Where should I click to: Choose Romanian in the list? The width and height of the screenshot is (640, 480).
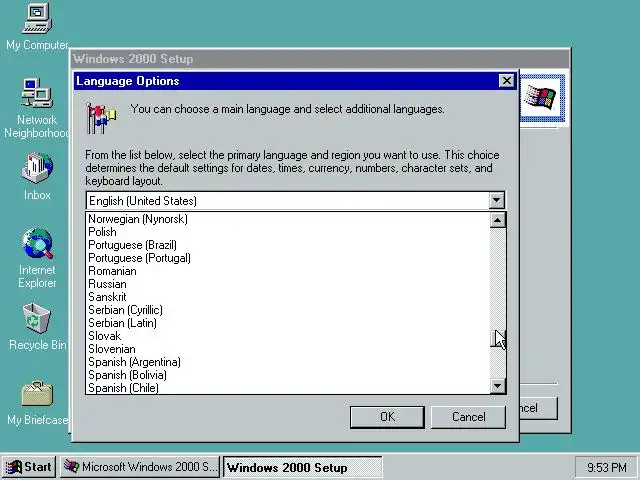288,271
